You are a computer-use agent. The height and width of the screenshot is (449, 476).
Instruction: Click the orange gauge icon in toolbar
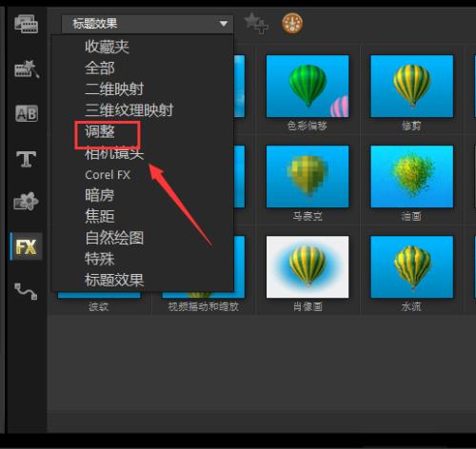coord(292,24)
